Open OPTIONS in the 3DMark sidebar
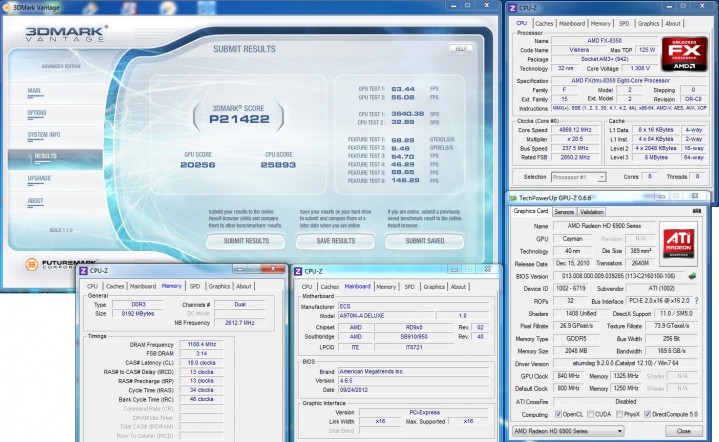 37,113
